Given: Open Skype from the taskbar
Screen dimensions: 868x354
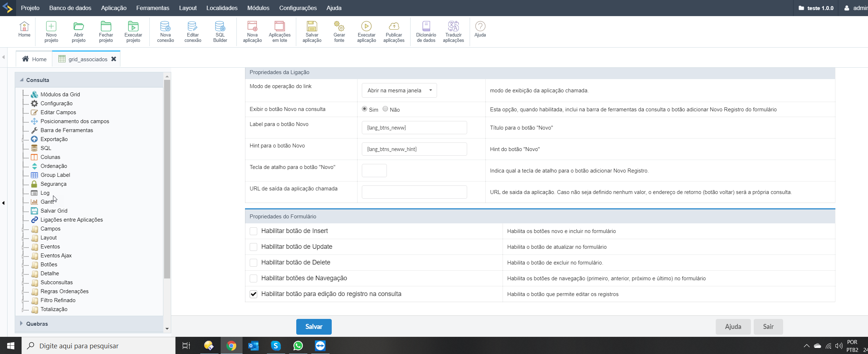Looking at the screenshot, I should tap(276, 346).
